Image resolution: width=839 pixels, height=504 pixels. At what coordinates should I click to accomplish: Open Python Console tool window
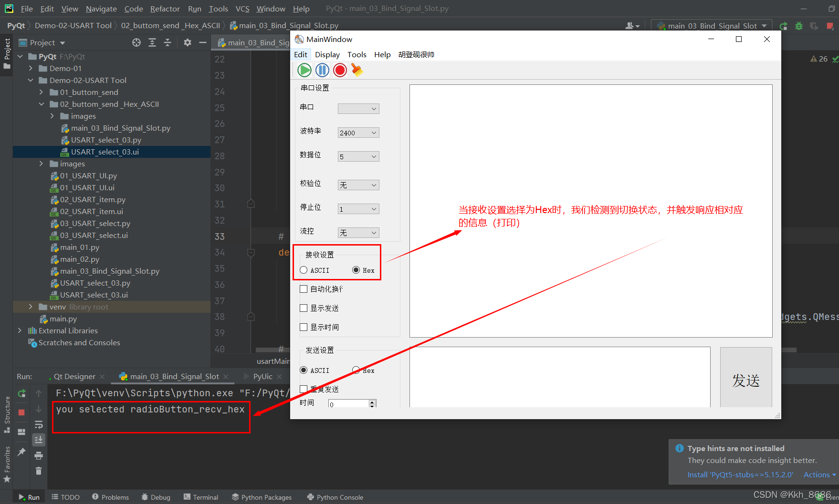pyautogui.click(x=335, y=497)
